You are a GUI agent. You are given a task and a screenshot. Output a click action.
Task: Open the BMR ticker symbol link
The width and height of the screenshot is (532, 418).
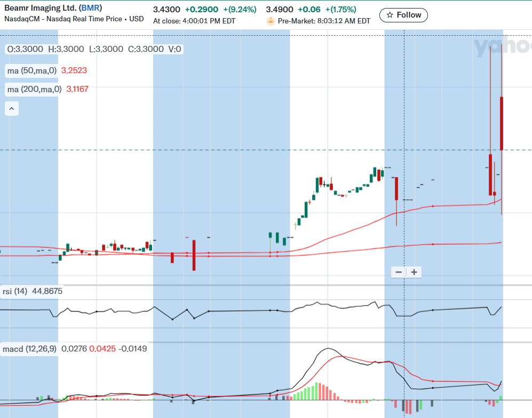coord(90,8)
